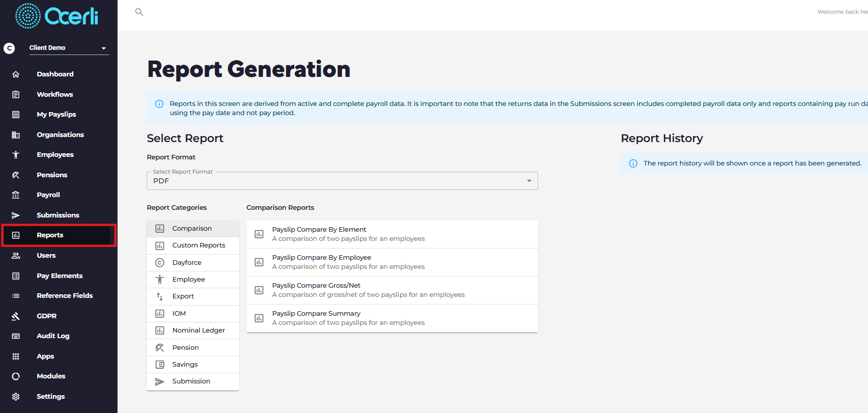Image resolution: width=868 pixels, height=413 pixels.
Task: Select the Export report category
Action: click(193, 296)
